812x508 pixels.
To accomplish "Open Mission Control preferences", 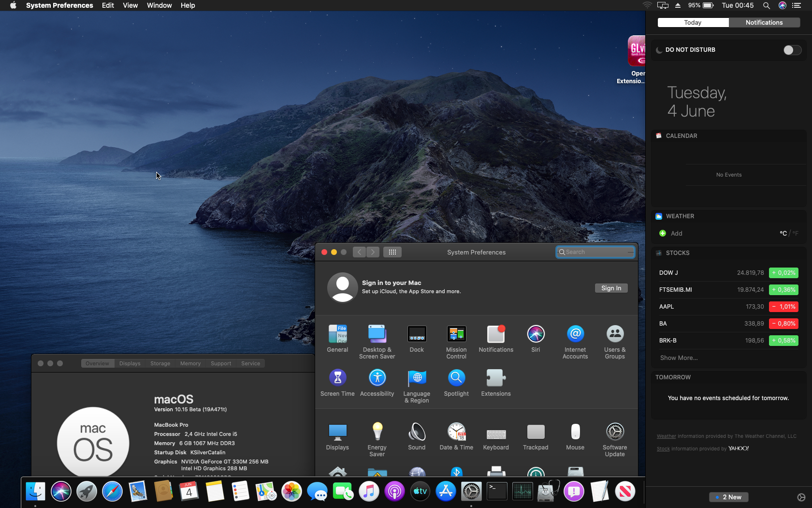I will [456, 342].
